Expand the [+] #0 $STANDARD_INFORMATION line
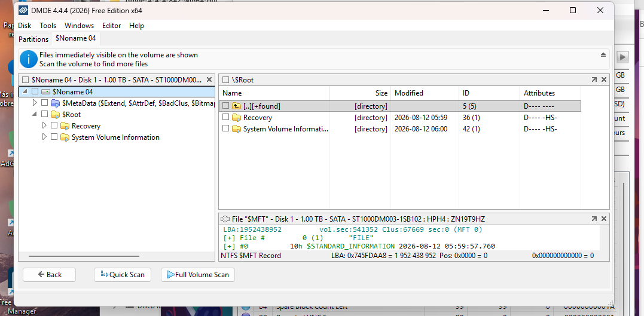Screen dimensions: 644x316 (228, 247)
